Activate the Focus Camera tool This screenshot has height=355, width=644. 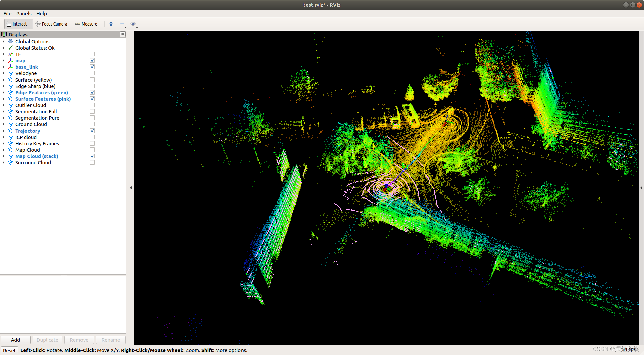click(51, 24)
